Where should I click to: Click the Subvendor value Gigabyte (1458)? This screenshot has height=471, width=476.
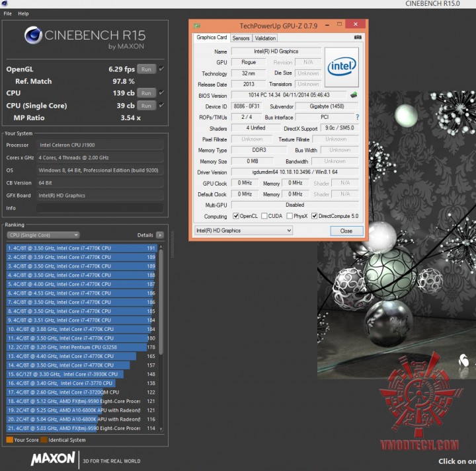(327, 106)
